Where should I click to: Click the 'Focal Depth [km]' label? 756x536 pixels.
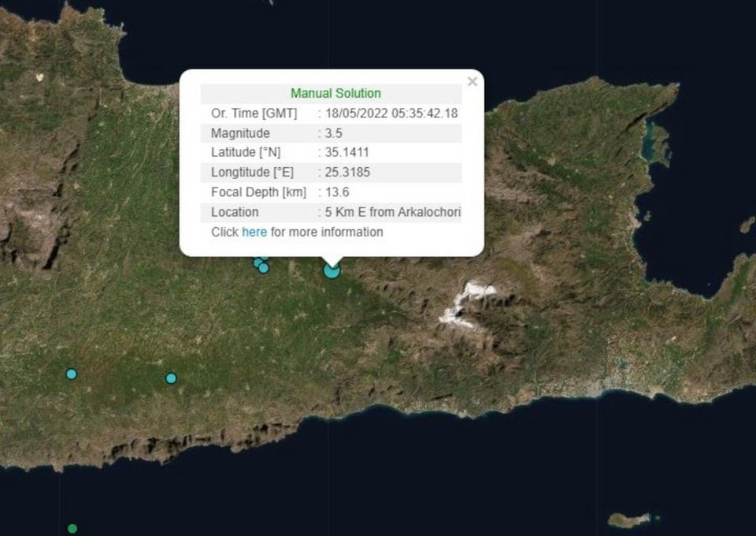point(258,192)
